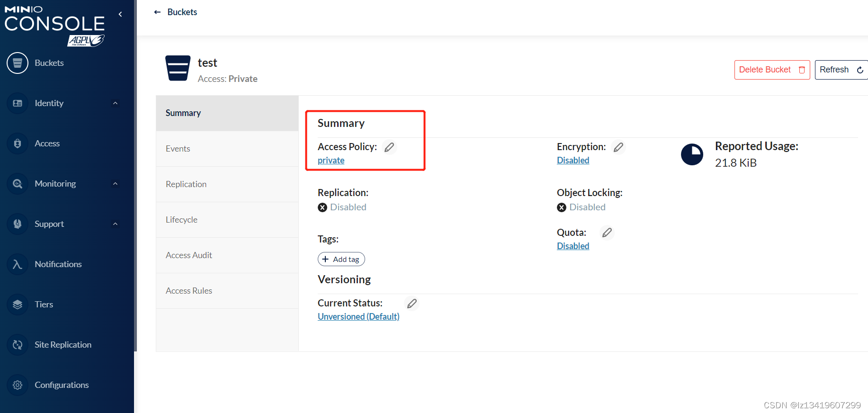
Task: Expand the Identity menu chevron
Action: [115, 103]
